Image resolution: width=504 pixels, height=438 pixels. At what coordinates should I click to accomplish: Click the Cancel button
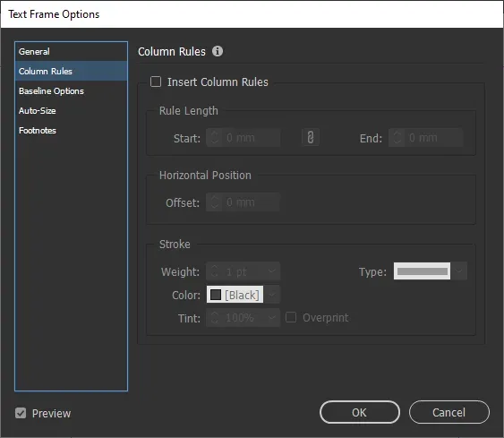(x=449, y=412)
